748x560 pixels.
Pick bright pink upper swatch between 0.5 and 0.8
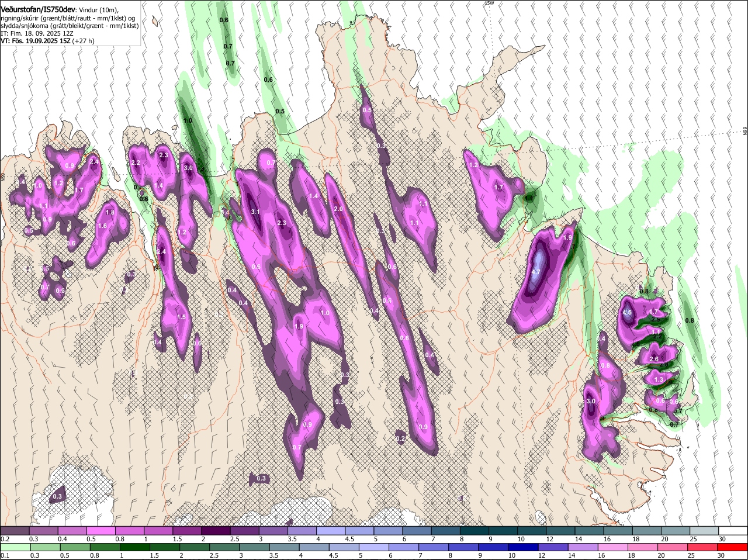tap(101, 531)
